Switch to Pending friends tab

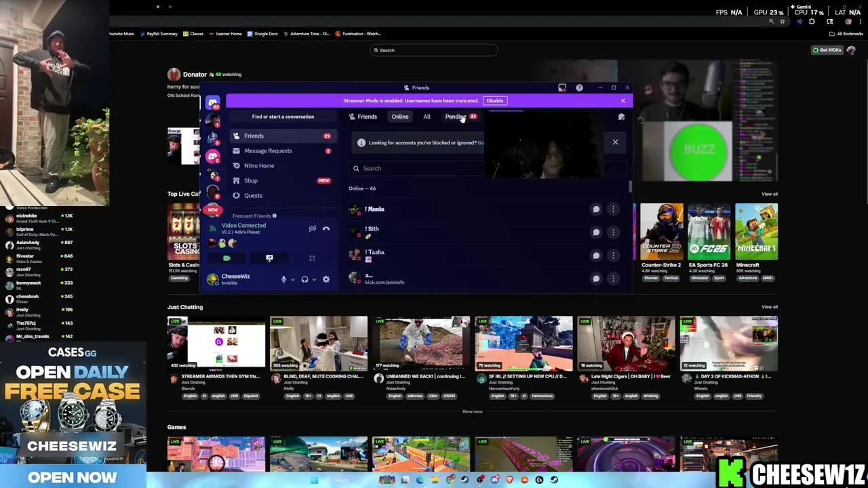(461, 117)
